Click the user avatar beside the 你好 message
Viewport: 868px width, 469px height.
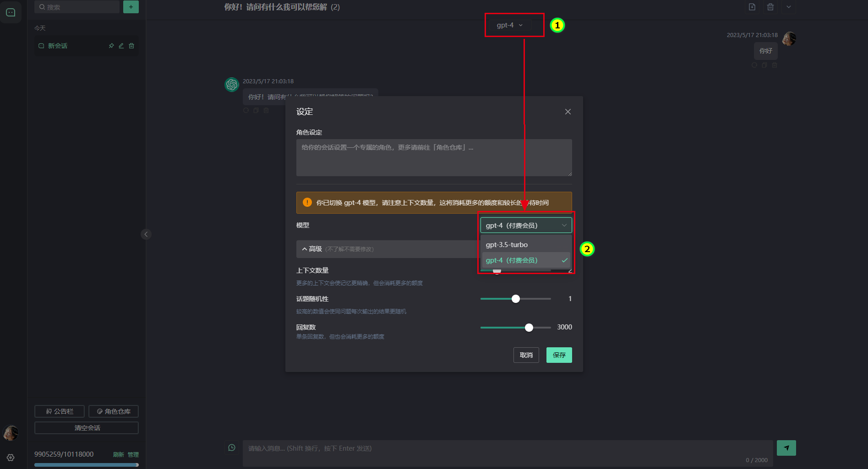coord(789,39)
